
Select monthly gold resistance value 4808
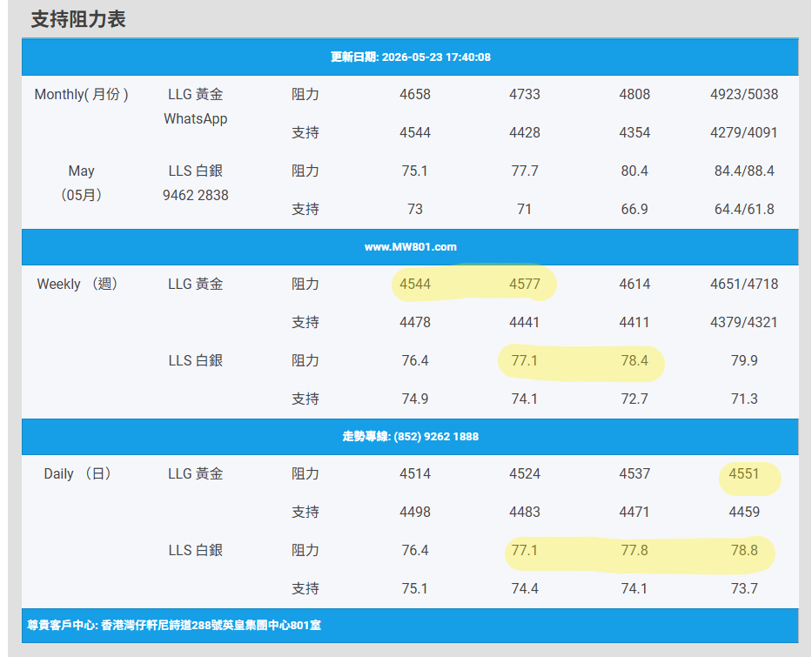tap(634, 94)
